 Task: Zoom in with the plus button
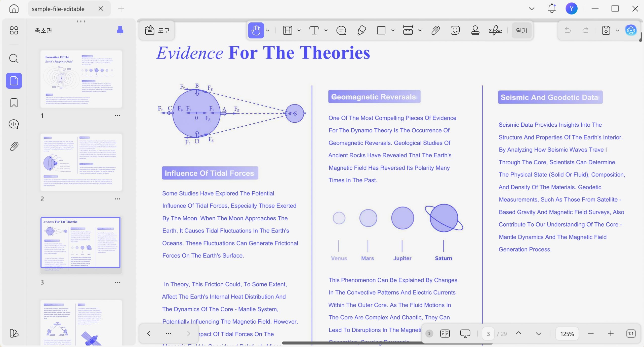coord(611,333)
